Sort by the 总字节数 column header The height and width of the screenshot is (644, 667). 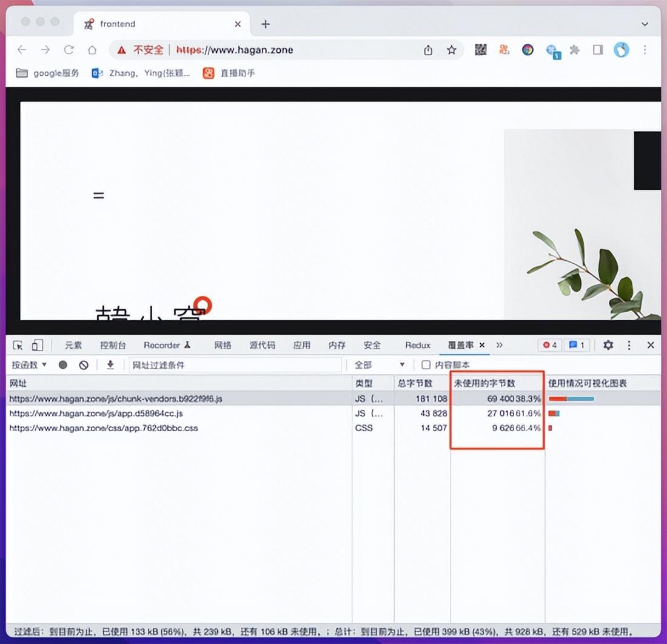pyautogui.click(x=422, y=383)
